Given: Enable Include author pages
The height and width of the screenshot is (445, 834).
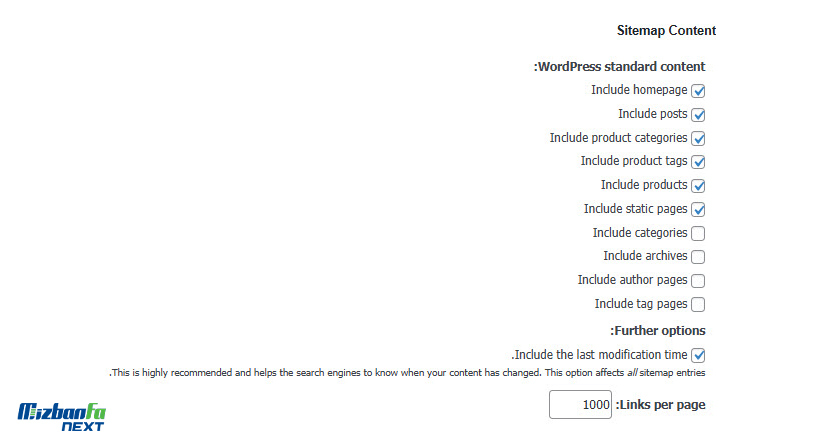Looking at the screenshot, I should click(698, 280).
